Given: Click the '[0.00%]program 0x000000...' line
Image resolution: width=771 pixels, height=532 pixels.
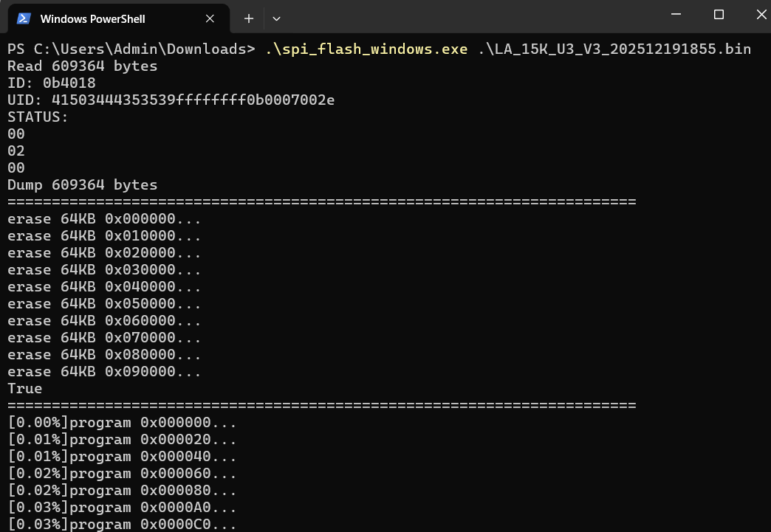Looking at the screenshot, I should tap(122, 423).
